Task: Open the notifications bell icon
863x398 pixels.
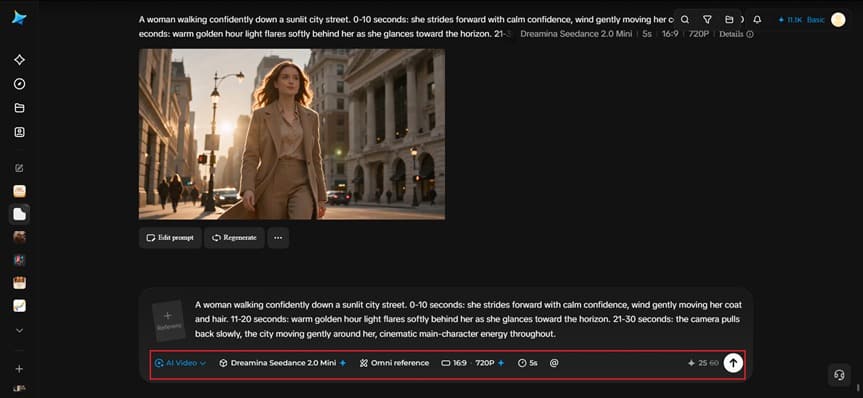Action: 757,20
